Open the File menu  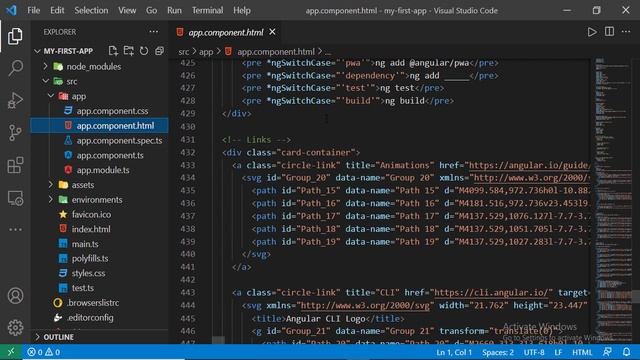[33, 10]
